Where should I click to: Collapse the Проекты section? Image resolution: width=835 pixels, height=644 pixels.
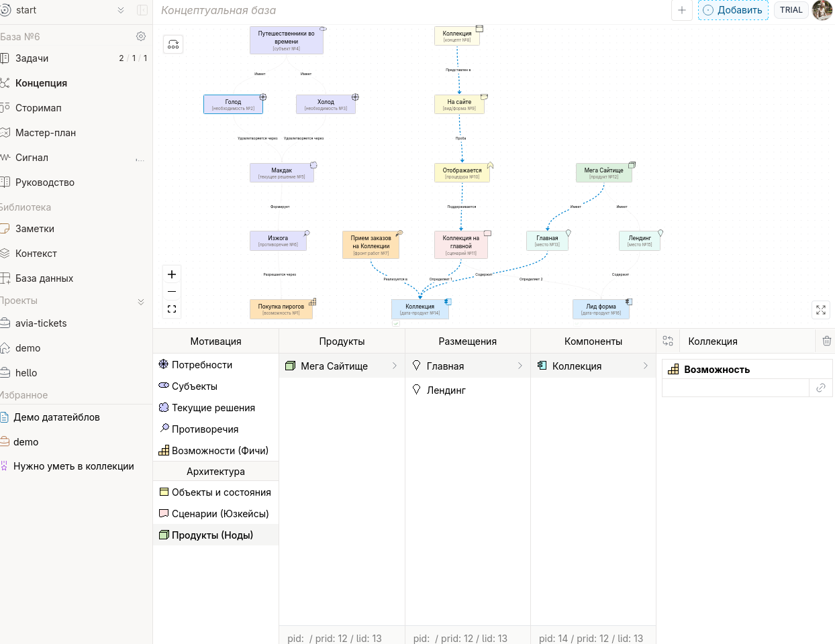pos(141,301)
